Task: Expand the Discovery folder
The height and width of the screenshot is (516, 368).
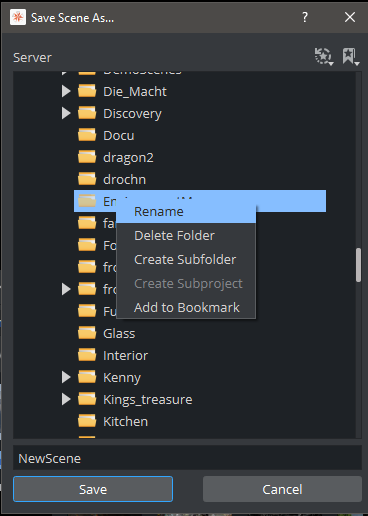Action: [66, 113]
